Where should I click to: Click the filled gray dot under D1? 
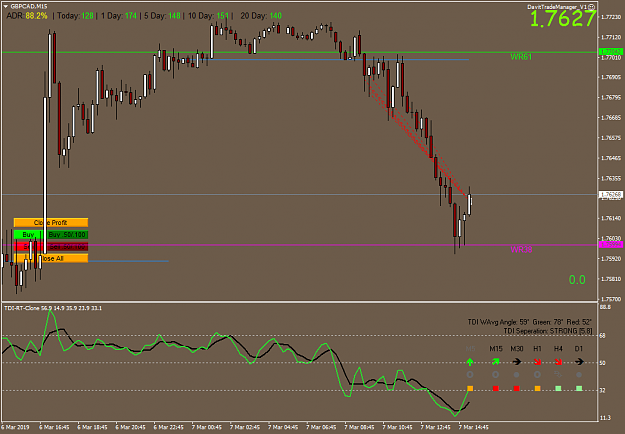(579, 375)
